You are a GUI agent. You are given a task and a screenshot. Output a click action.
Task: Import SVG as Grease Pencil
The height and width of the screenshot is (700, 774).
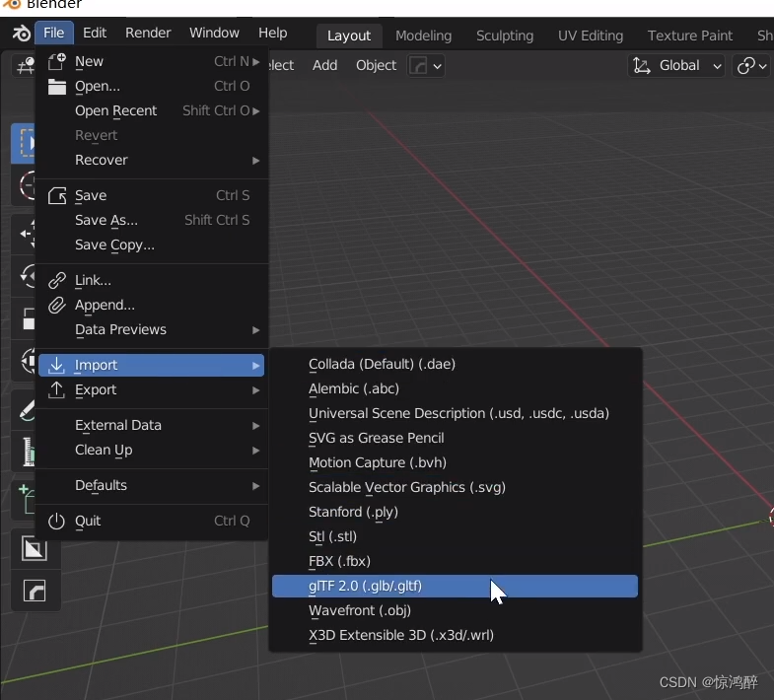click(x=455, y=439)
